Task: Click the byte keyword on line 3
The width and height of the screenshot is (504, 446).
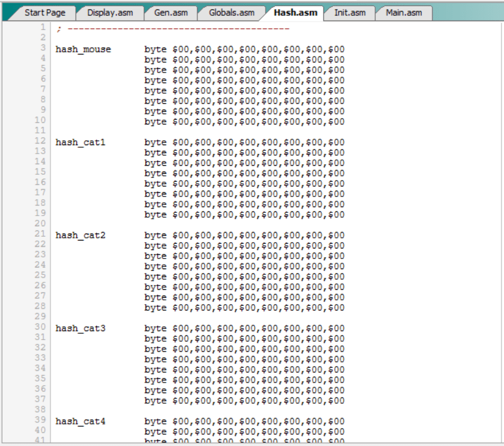Action: [156, 49]
